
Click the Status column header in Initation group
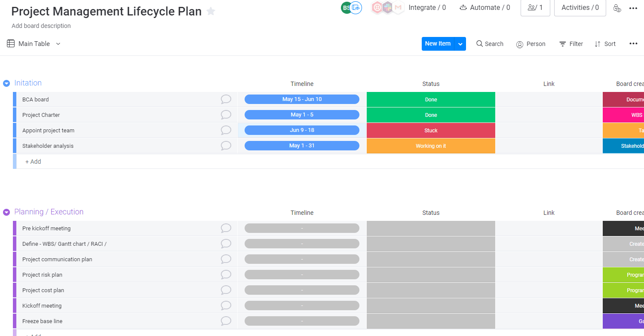(431, 84)
